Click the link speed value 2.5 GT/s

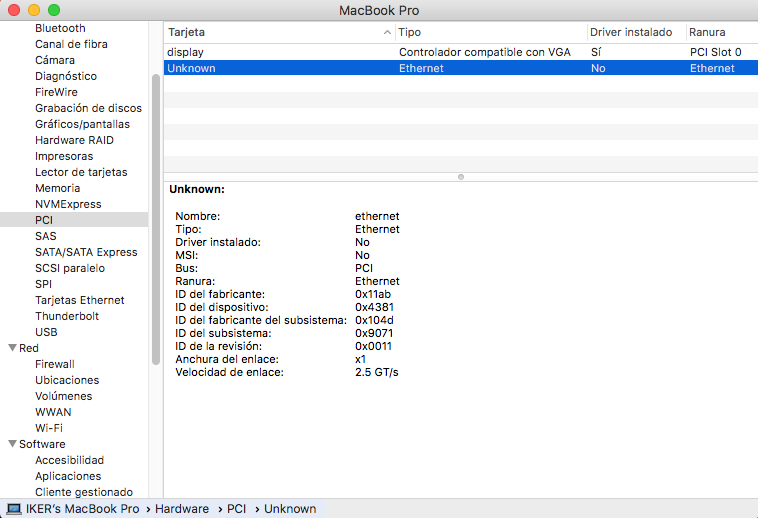pos(377,373)
